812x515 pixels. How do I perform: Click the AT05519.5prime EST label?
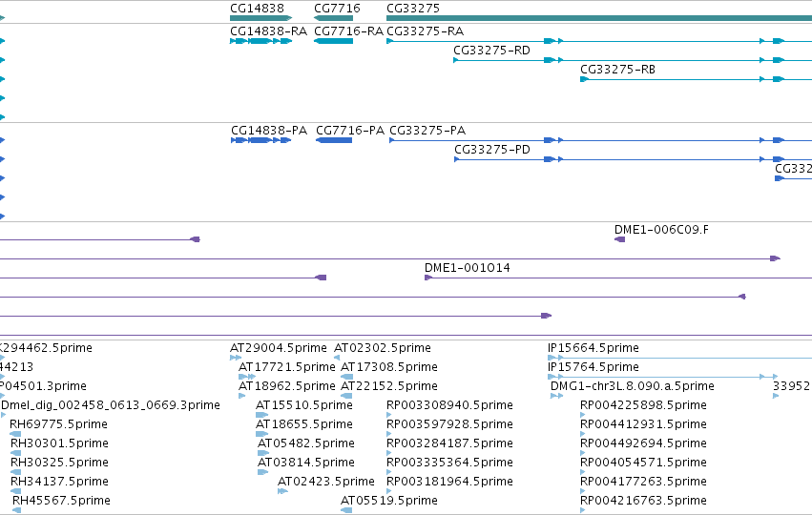(389, 501)
